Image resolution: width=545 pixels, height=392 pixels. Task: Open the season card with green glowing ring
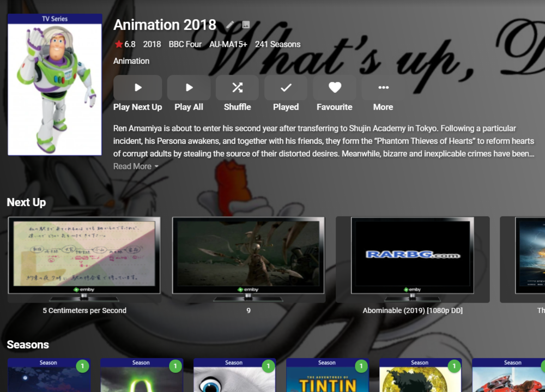point(142,375)
